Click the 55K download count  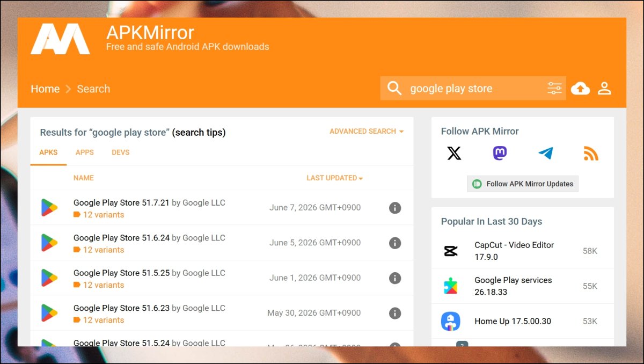[590, 286]
